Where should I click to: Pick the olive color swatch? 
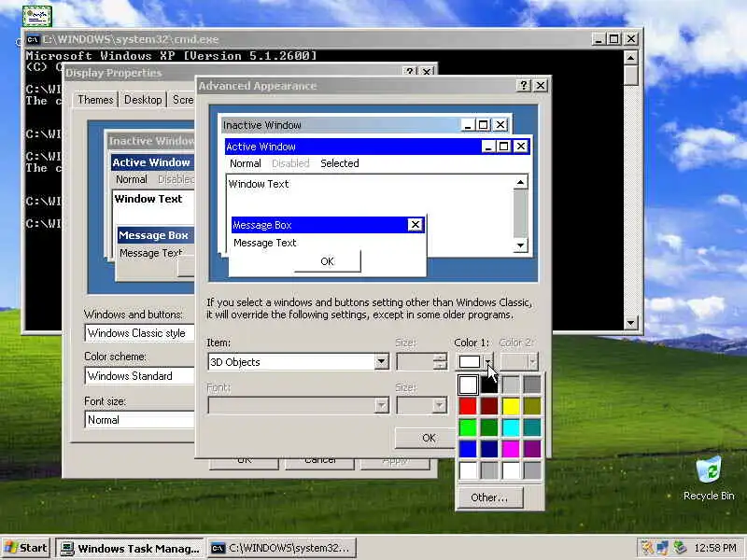[x=532, y=406]
